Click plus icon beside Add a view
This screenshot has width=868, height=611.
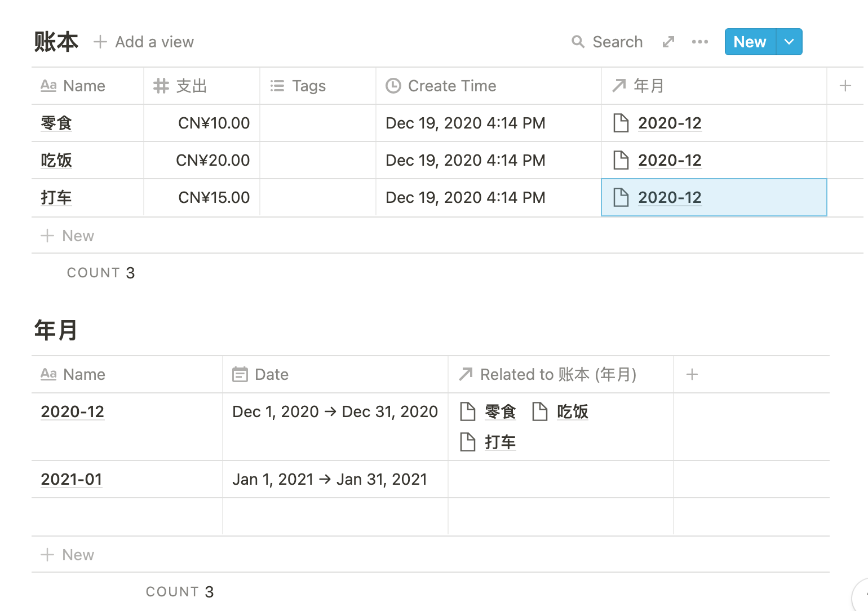(x=100, y=42)
